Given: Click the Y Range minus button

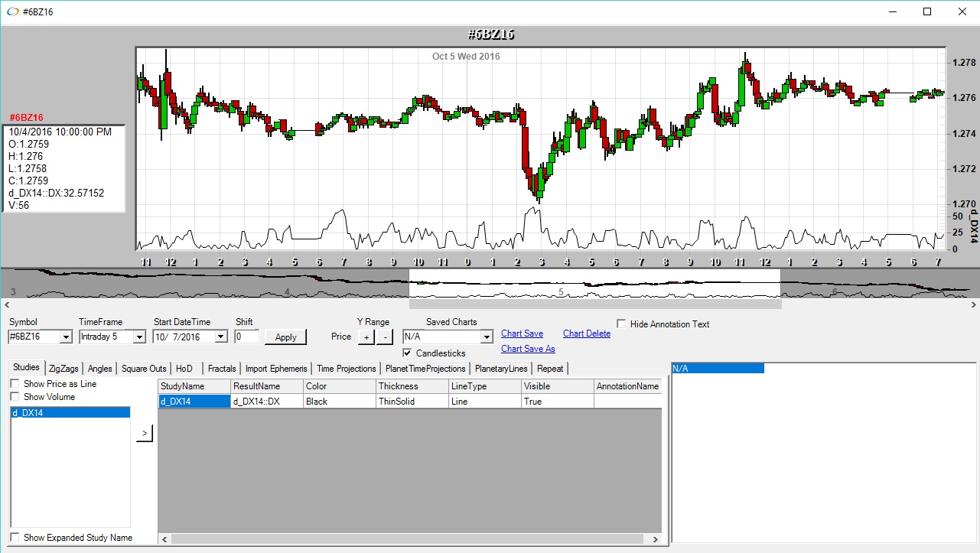Looking at the screenshot, I should point(385,337).
